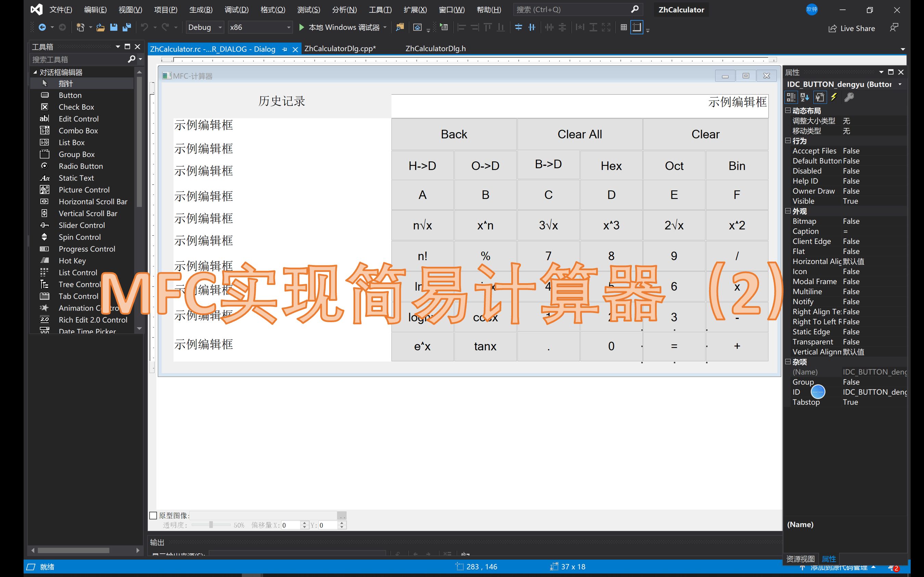Click the Undo arrow icon
924x577 pixels.
click(144, 27)
